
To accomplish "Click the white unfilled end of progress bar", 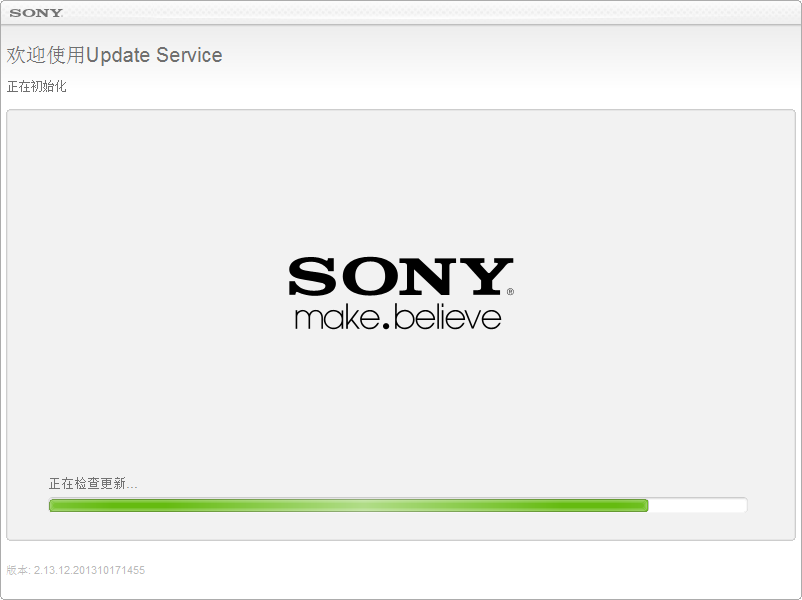I will 698,505.
